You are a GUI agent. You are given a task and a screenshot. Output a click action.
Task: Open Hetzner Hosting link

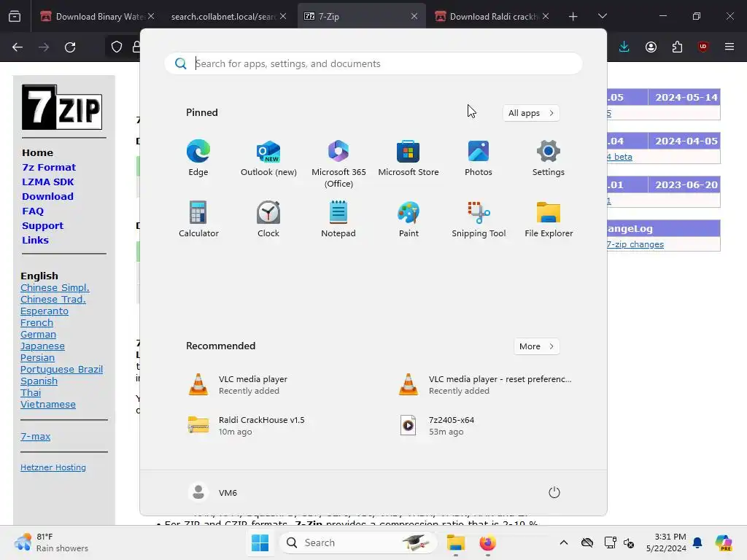click(53, 467)
